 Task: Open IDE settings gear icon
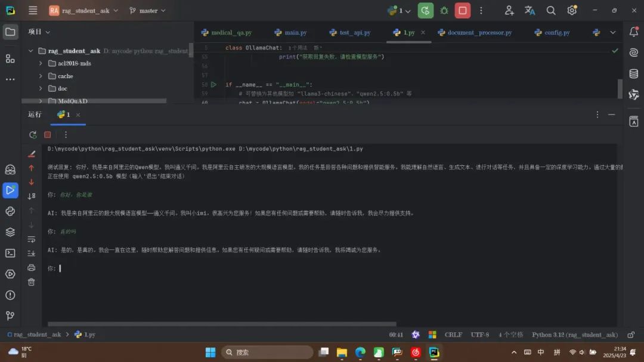point(572,11)
